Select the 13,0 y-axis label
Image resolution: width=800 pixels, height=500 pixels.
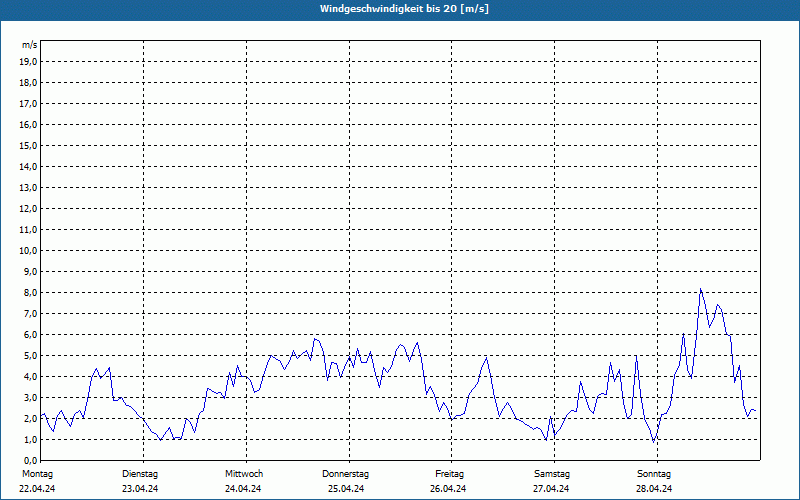coord(28,188)
